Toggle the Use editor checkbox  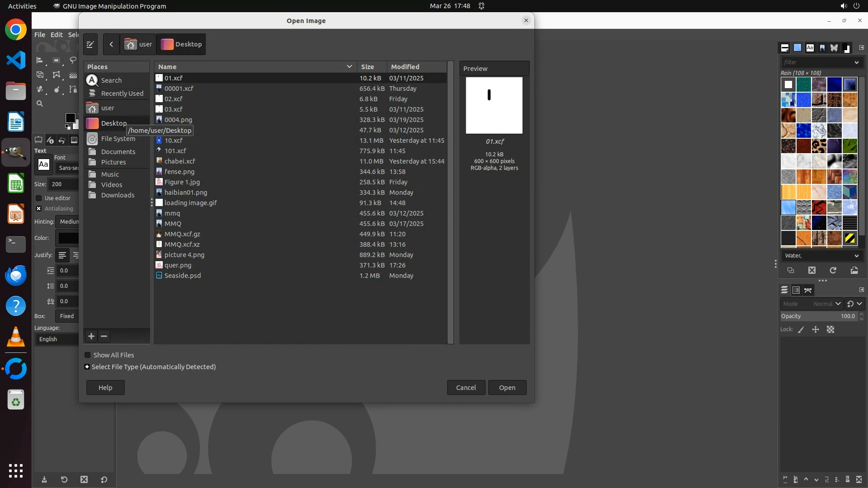tap(39, 198)
